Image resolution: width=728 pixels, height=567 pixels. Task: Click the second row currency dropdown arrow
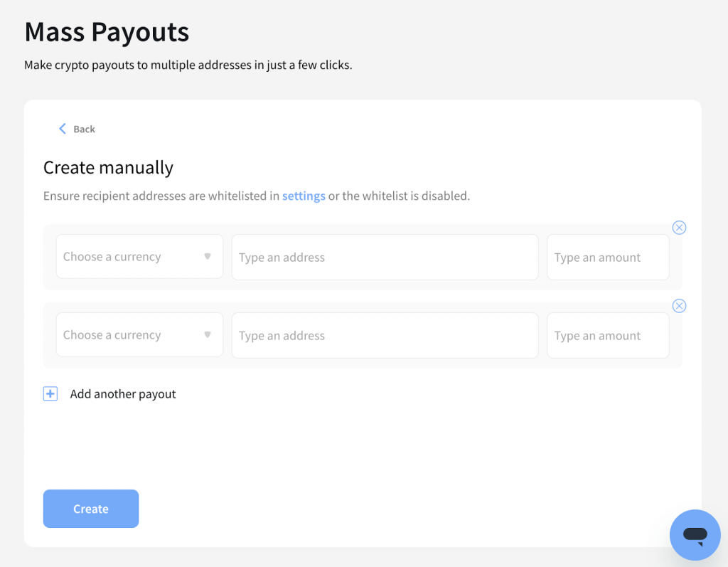coord(208,334)
